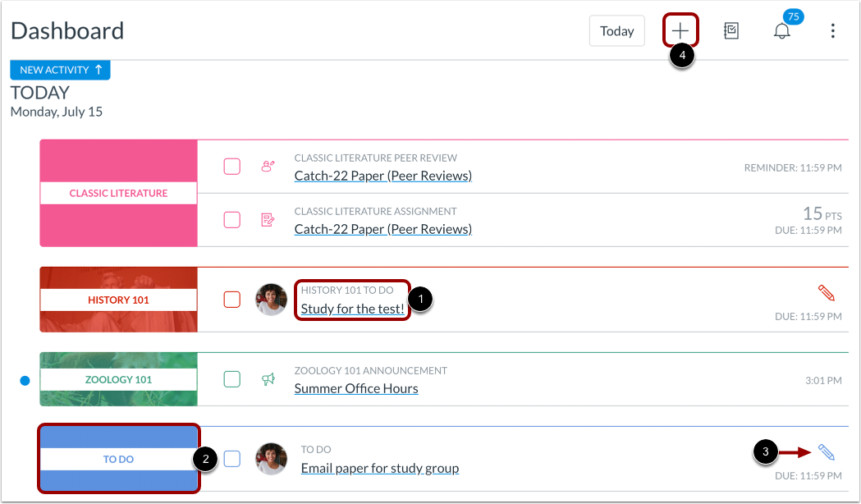Click the blue pencil edit icon for Email paper
This screenshot has height=504, width=861.
[x=826, y=451]
